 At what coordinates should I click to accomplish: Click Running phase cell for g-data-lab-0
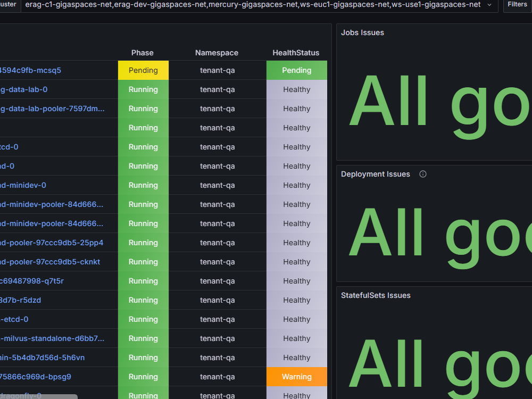pyautogui.click(x=143, y=89)
